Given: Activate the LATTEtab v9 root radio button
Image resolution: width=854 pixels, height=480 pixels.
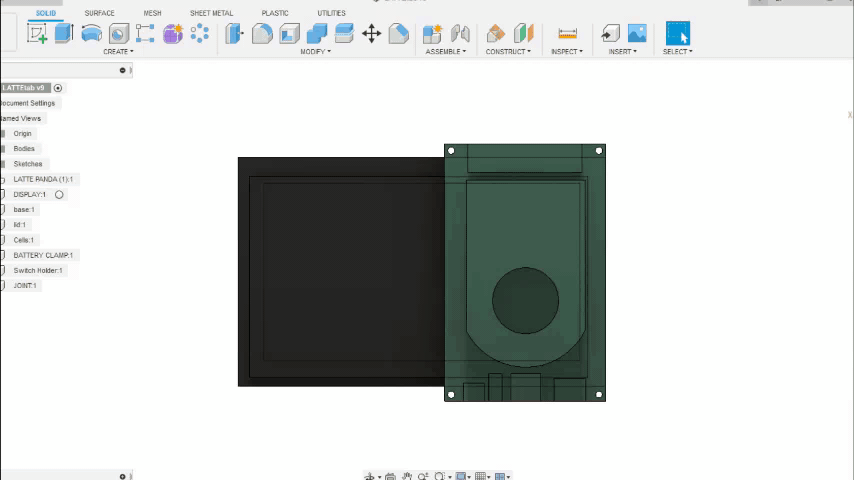Looking at the screenshot, I should (x=58, y=88).
